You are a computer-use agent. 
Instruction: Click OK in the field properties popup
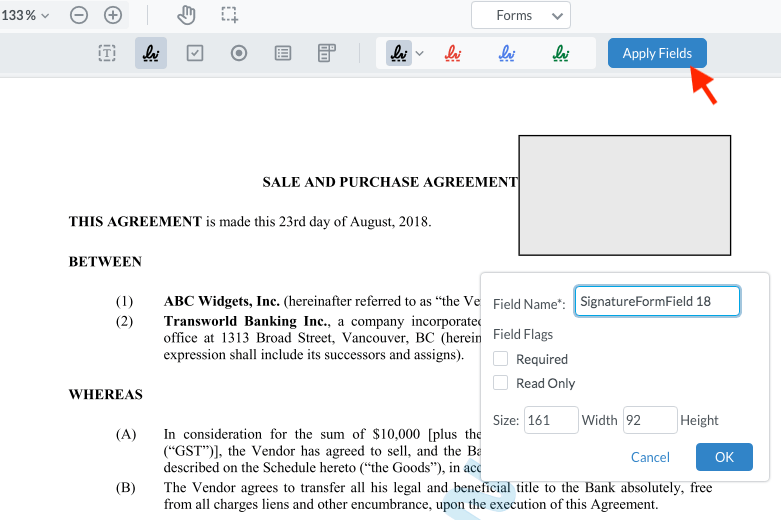[x=724, y=457]
